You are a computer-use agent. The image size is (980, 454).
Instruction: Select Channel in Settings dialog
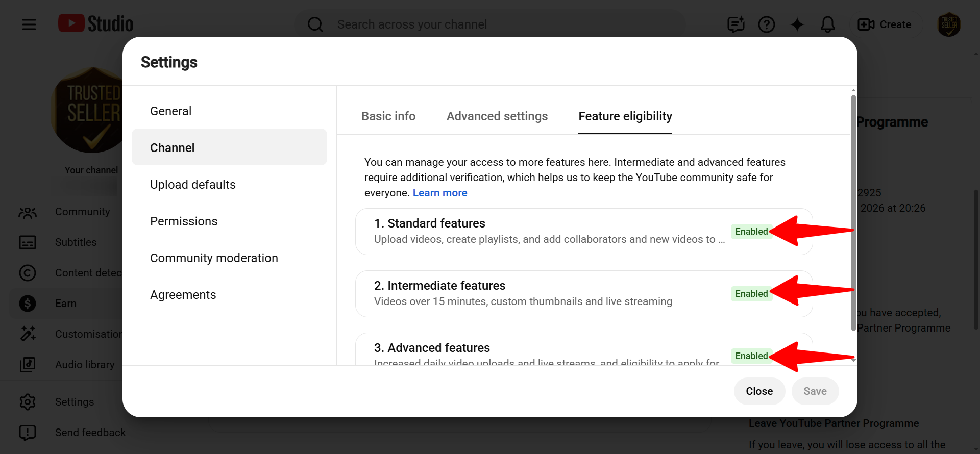[x=229, y=147]
